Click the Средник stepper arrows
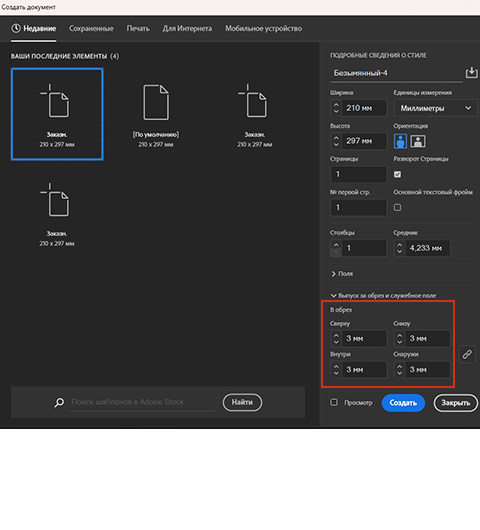Screen dimensions: 480x530 pyautogui.click(x=400, y=248)
